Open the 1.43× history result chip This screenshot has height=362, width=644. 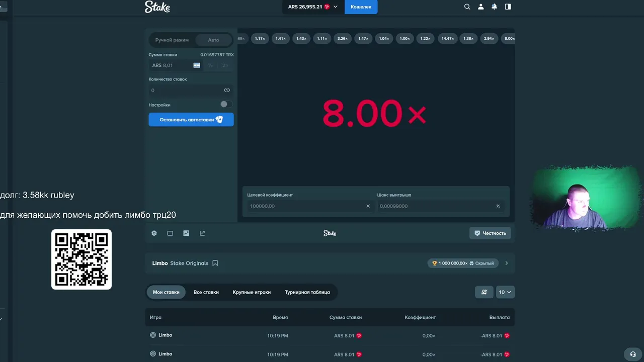[301, 39]
